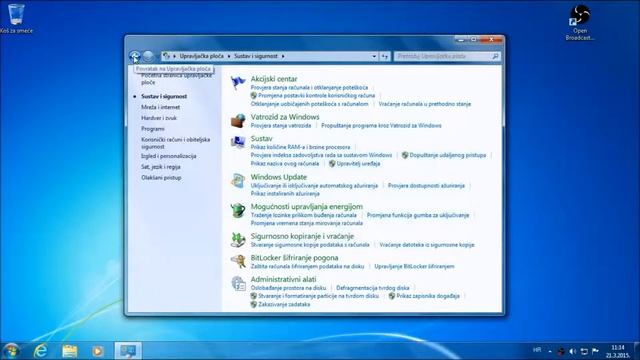Click the volume speaker tray icon
The height and width of the screenshot is (360, 640).
coord(573,351)
